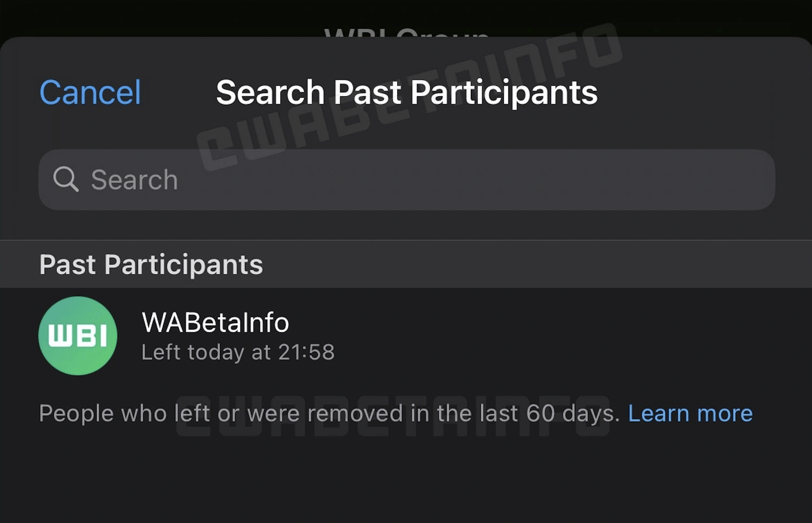Click the Past Participants section header

[x=151, y=264]
